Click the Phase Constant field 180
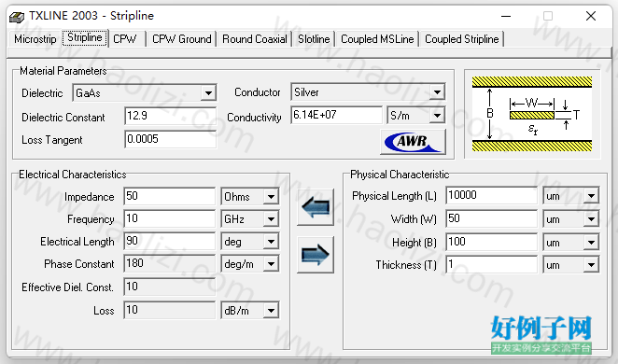The image size is (618, 364). [170, 263]
